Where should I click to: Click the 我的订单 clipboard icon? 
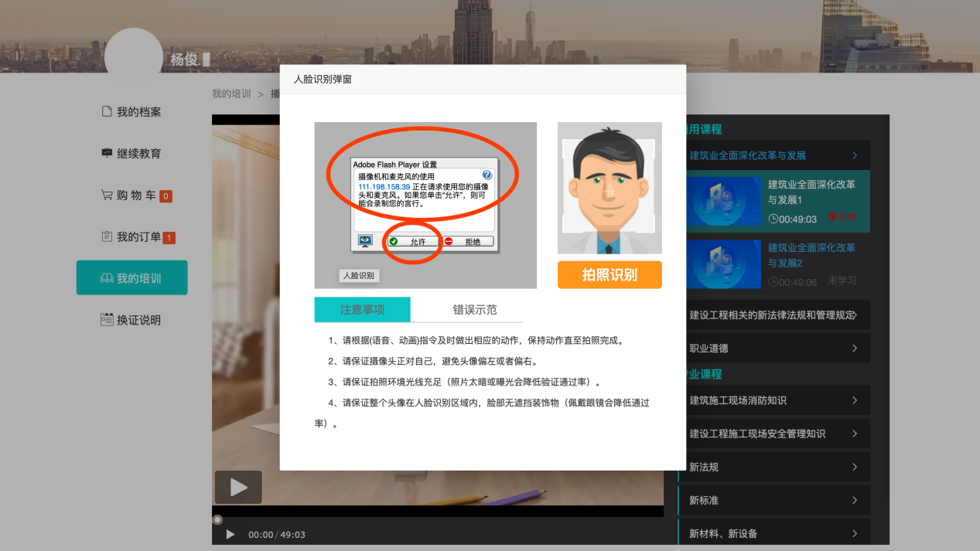coord(107,237)
